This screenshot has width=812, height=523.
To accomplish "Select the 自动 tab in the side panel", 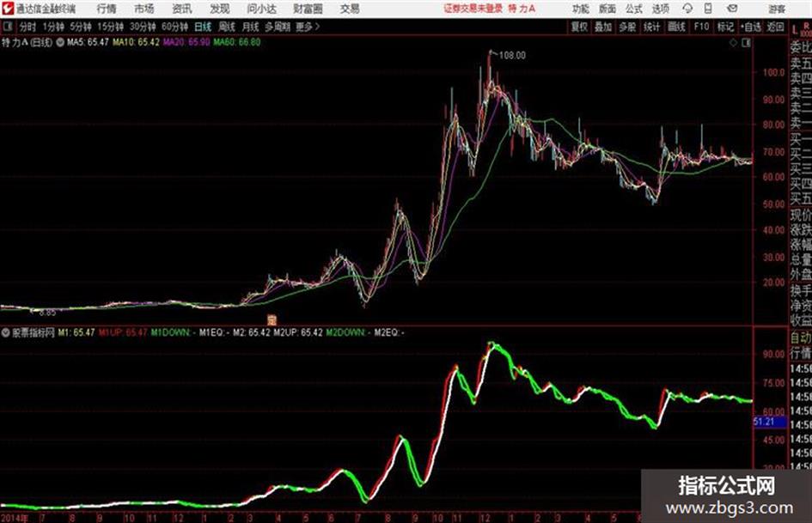I will click(801, 338).
